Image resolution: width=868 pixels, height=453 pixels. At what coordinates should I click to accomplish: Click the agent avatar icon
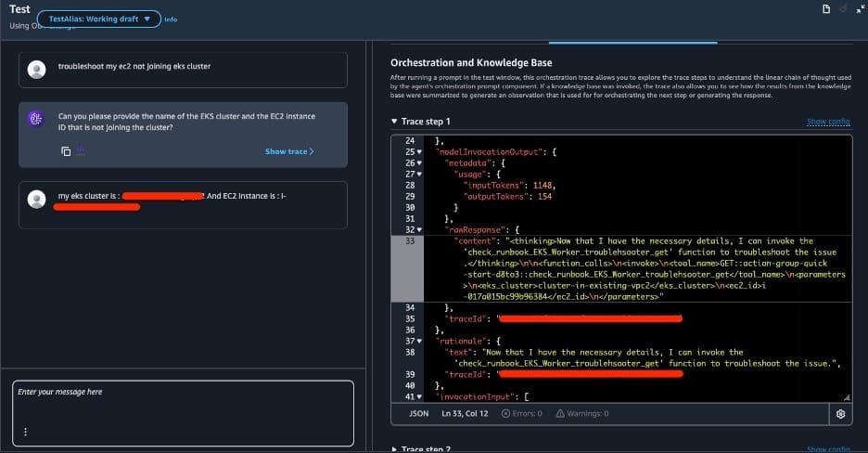click(x=36, y=119)
